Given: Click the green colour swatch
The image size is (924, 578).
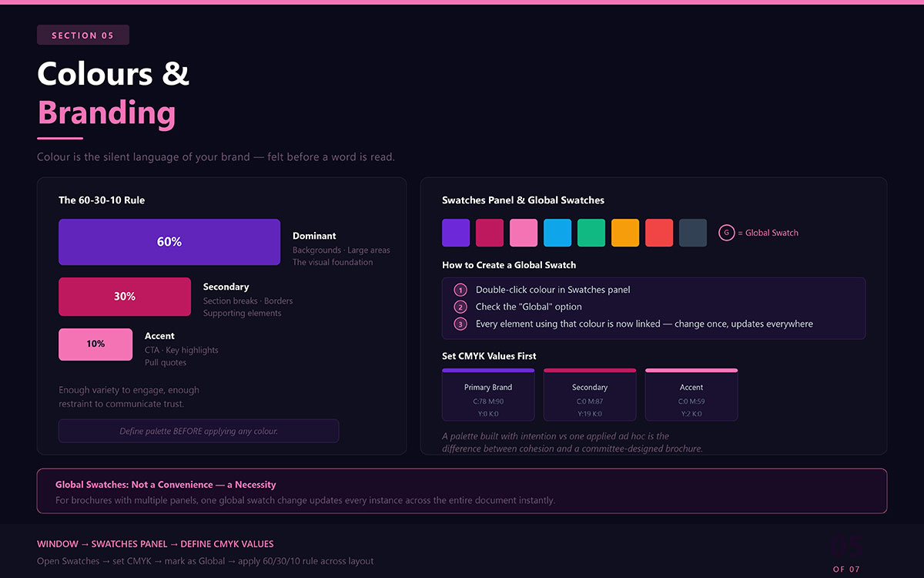Looking at the screenshot, I should 591,233.
